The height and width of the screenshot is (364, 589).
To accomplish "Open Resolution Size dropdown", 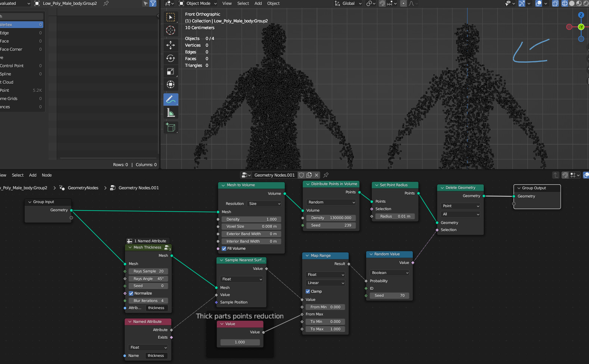I will [265, 204].
